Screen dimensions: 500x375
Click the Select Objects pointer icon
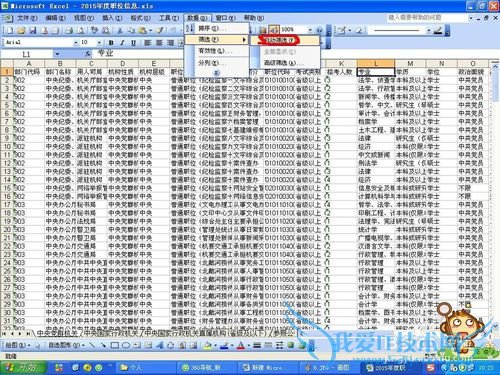coord(37,345)
